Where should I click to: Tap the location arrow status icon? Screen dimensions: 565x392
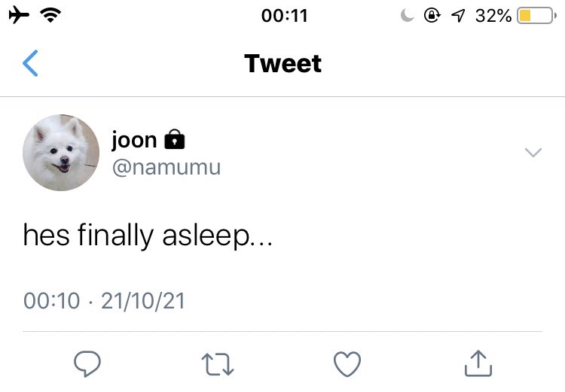(458, 16)
